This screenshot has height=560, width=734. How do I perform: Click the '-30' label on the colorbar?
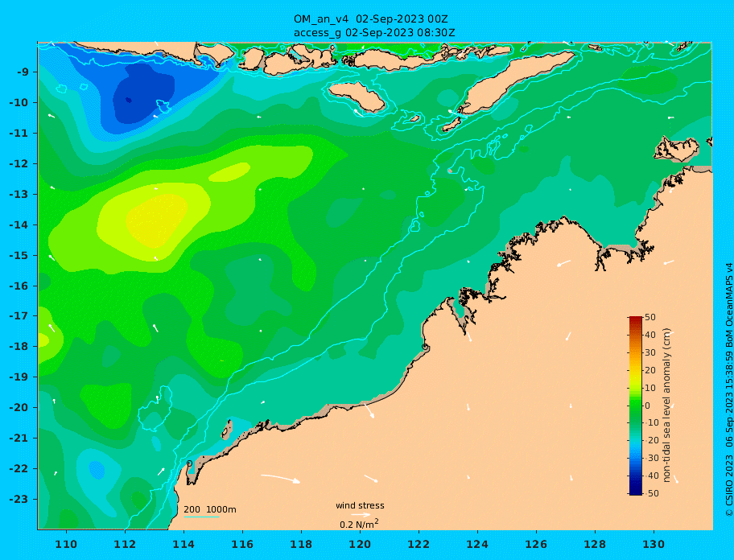(x=650, y=458)
